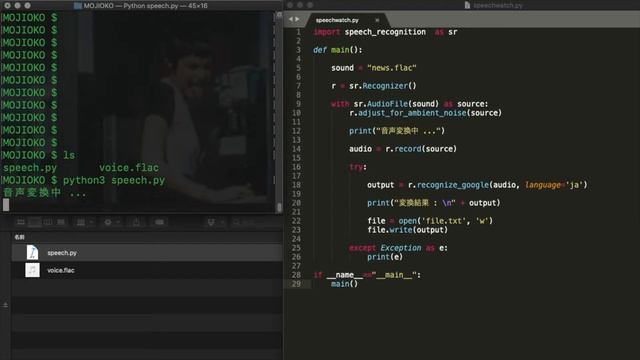Click 'speech.py' in the terminal ls output

30,168
